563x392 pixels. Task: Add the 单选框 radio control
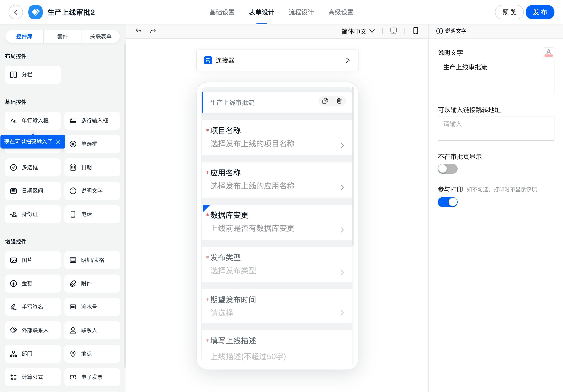(92, 144)
